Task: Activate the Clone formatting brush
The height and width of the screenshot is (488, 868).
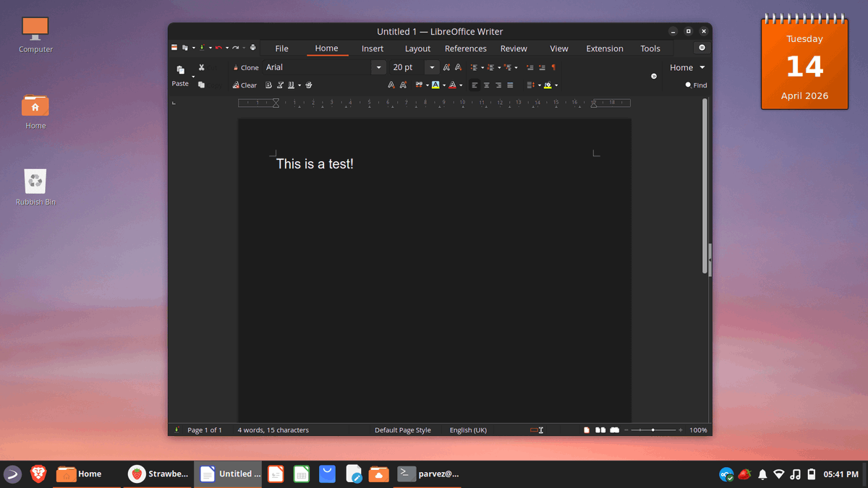Action: click(x=245, y=67)
